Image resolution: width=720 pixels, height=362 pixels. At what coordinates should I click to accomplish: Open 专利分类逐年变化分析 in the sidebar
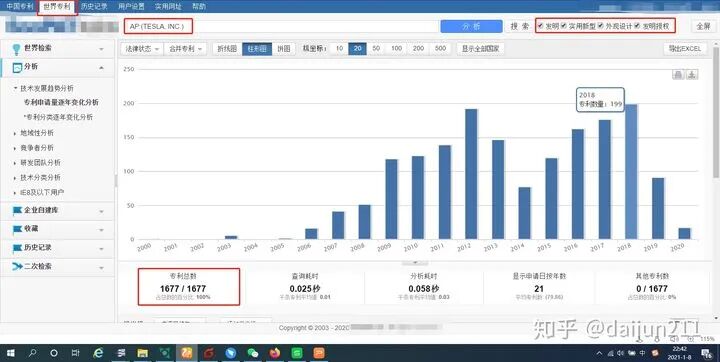(59, 117)
